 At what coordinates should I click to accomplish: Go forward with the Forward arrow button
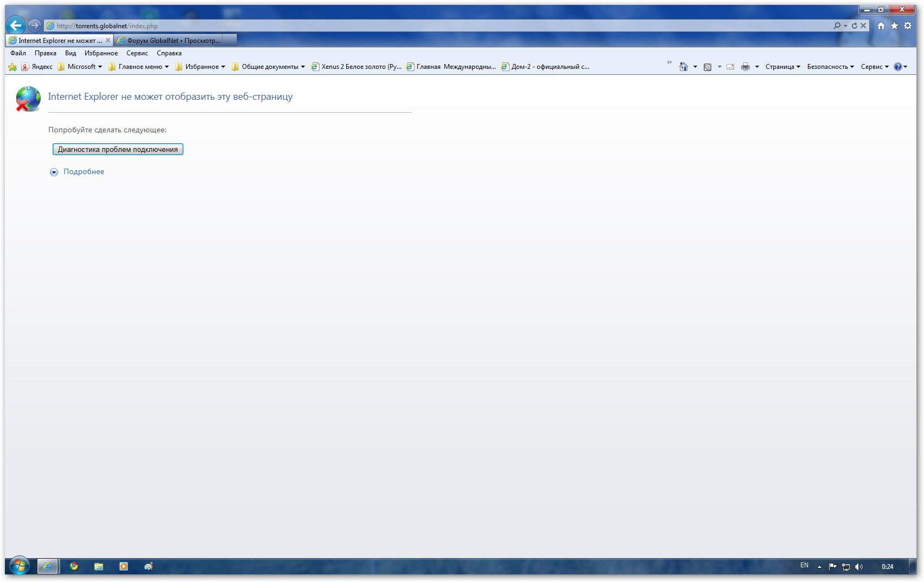tap(34, 25)
